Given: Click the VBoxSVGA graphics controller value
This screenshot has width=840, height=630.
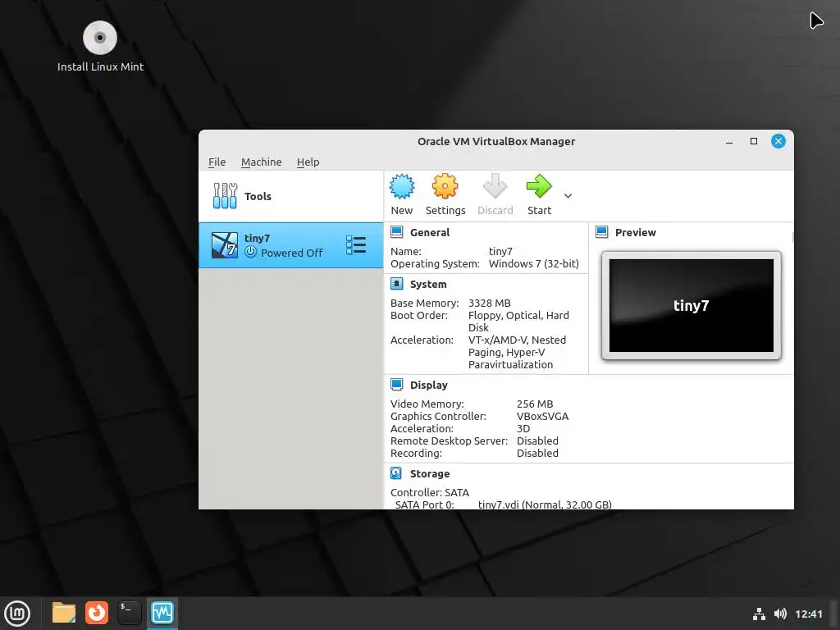Looking at the screenshot, I should [542, 416].
